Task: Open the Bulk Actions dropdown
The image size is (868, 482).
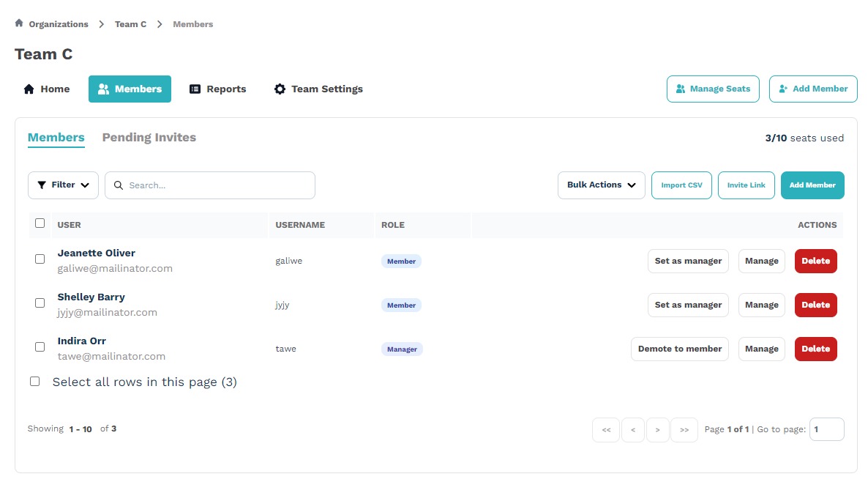Action: [x=601, y=185]
